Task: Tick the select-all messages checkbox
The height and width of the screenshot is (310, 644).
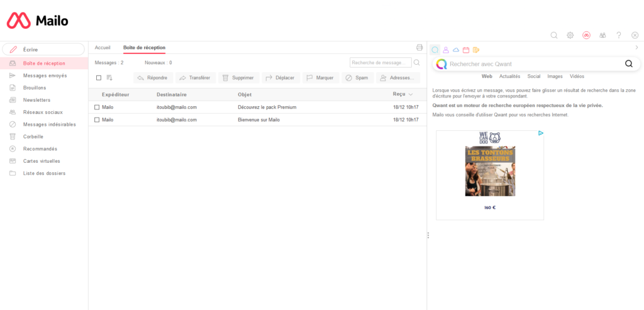Action: coord(99,78)
